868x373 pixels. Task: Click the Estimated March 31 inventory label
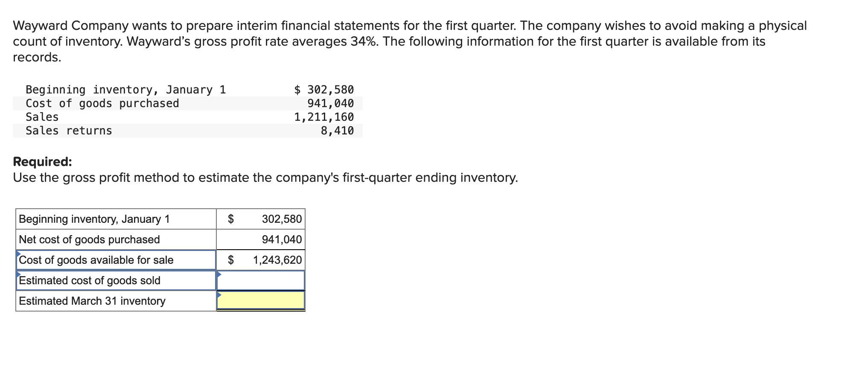(92, 301)
